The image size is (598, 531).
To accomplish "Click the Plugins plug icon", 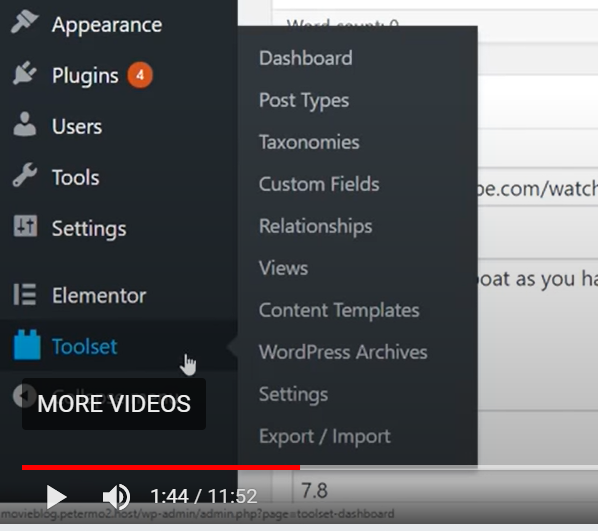I will pyautogui.click(x=24, y=73).
